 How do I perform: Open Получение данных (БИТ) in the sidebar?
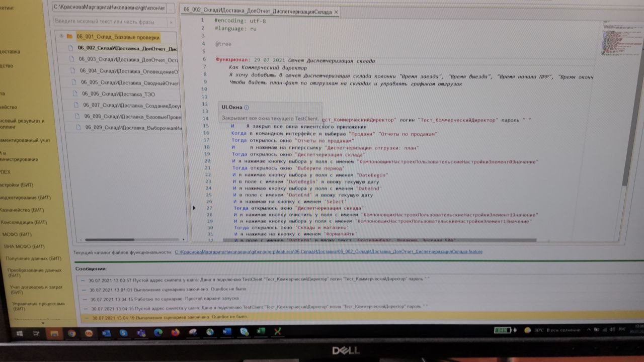click(x=34, y=258)
